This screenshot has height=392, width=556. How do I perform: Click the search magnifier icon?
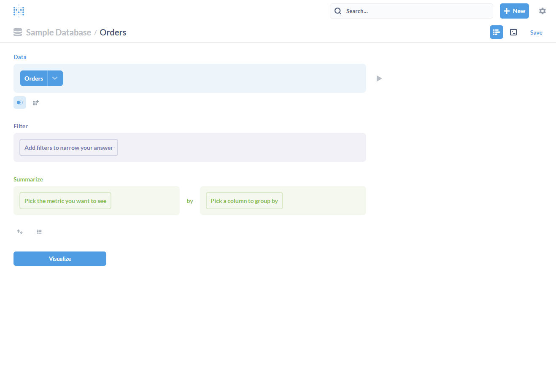[x=338, y=11]
